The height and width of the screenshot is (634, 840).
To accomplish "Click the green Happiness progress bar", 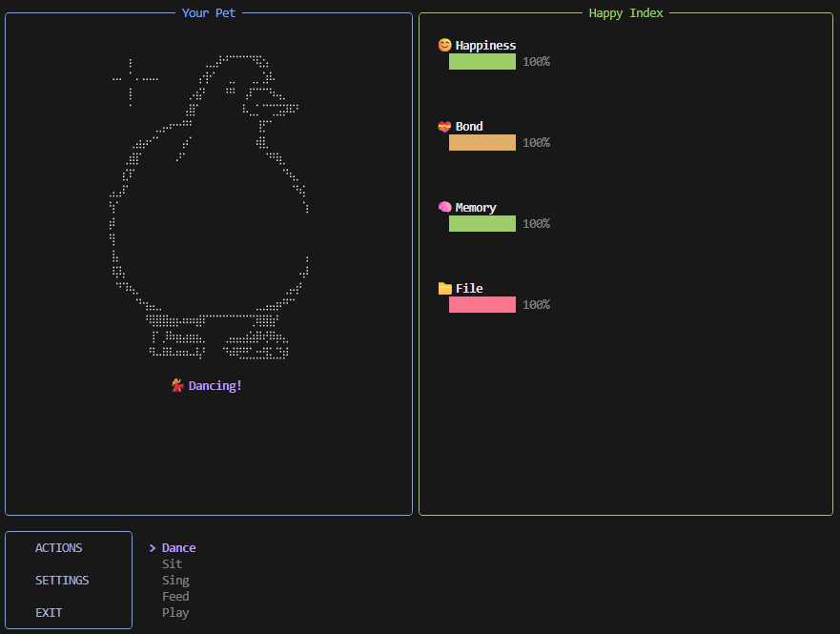I will pos(482,62).
